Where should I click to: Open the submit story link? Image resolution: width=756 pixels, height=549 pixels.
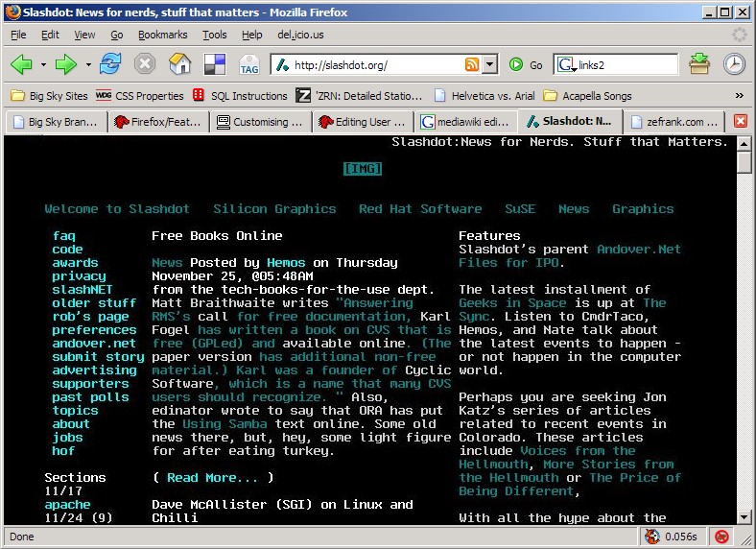[98, 356]
